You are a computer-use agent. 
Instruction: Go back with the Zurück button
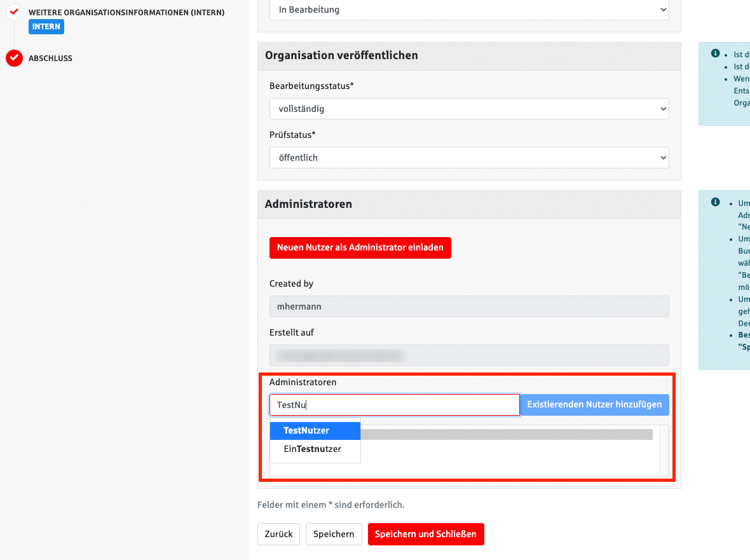(x=278, y=534)
